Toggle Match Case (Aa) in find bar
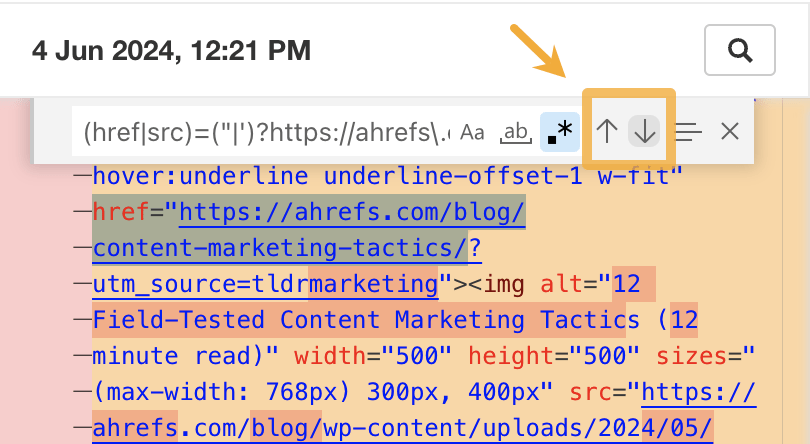 (x=472, y=131)
